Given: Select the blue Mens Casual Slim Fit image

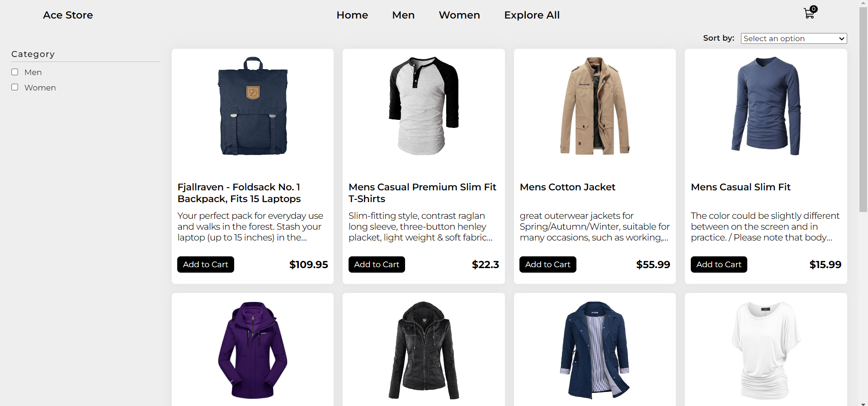Looking at the screenshot, I should 766,106.
